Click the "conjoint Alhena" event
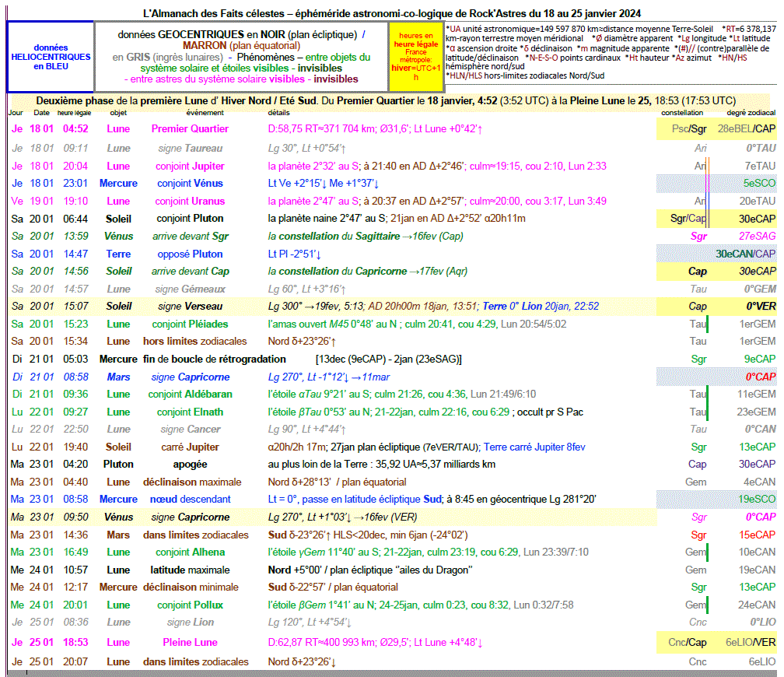 tap(190, 552)
